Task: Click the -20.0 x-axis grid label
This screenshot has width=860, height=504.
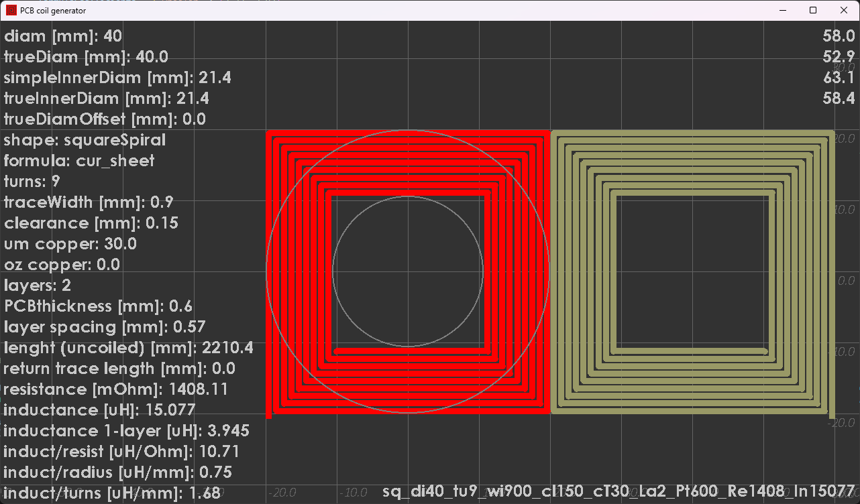Action: 282,493
